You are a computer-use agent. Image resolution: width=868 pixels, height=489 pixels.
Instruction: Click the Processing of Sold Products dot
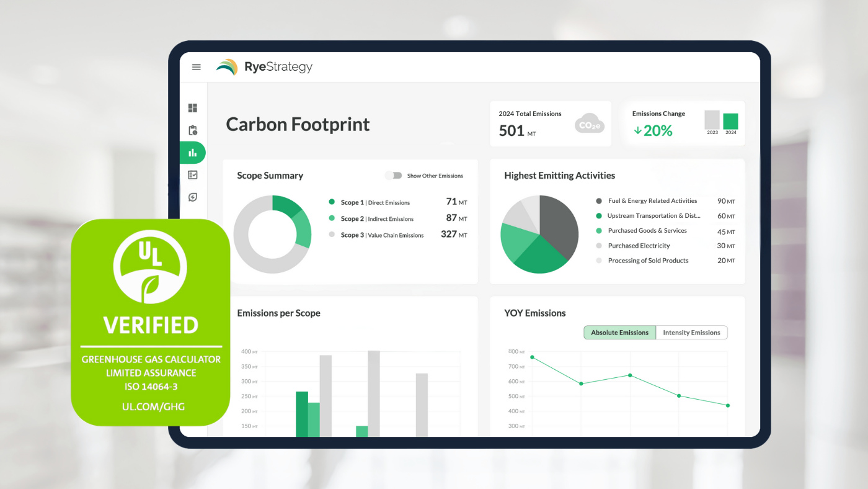pyautogui.click(x=599, y=261)
